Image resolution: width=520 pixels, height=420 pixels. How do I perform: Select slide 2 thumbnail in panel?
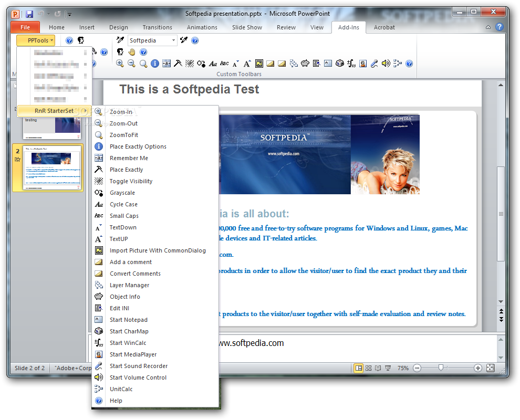(51, 167)
